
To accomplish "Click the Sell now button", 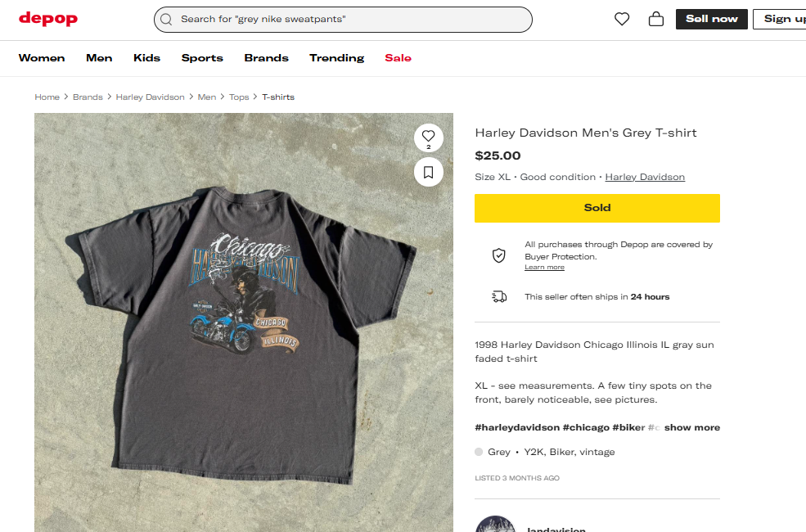I will point(711,19).
